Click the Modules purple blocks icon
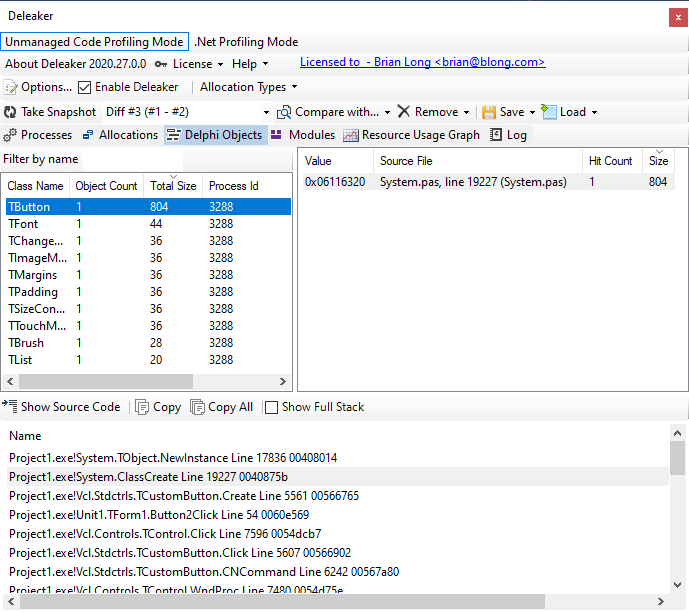The width and height of the screenshot is (689, 613). point(276,134)
